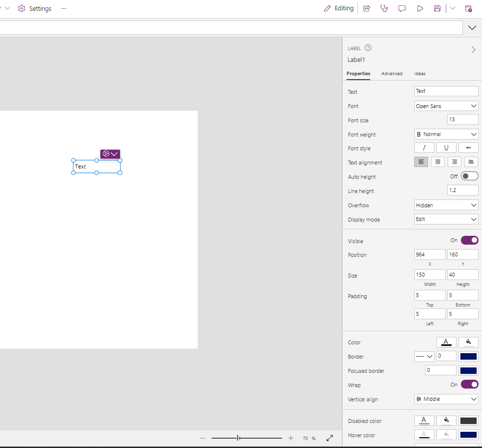This screenshot has width=482, height=448.
Task: Click the Position X field
Action: (x=429, y=254)
